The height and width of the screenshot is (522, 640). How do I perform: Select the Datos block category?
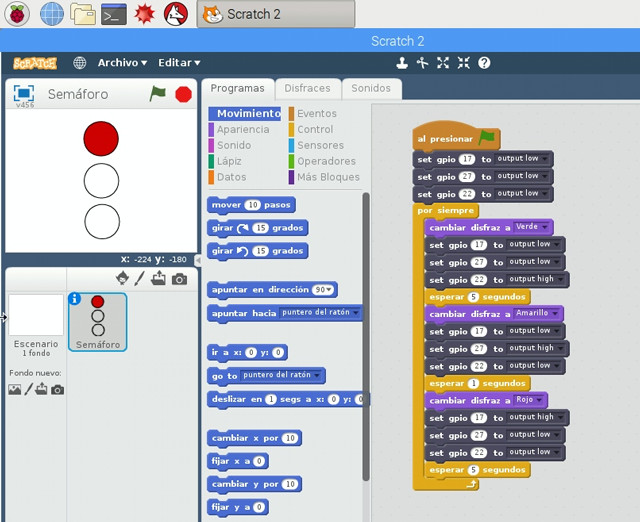click(228, 177)
